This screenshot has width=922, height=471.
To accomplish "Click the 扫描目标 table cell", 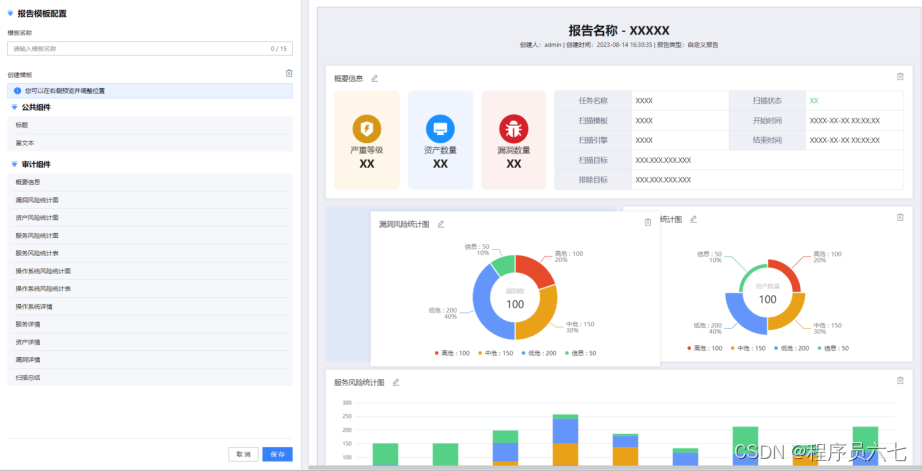I will click(x=593, y=160).
